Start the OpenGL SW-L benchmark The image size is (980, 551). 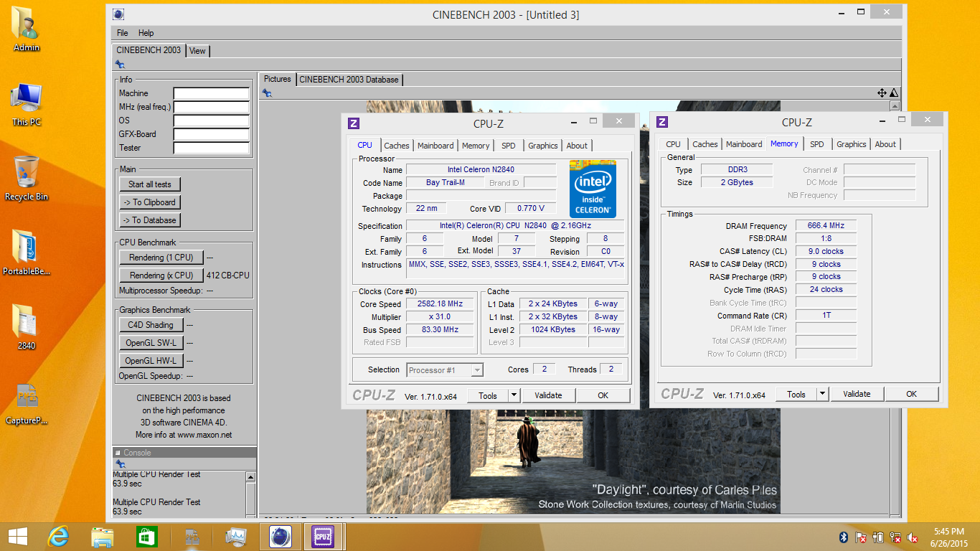pyautogui.click(x=151, y=343)
